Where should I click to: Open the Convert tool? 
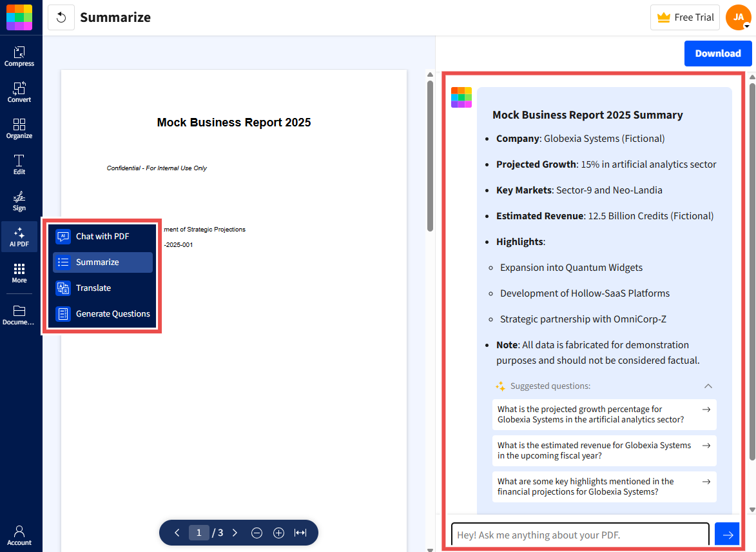pos(19,92)
